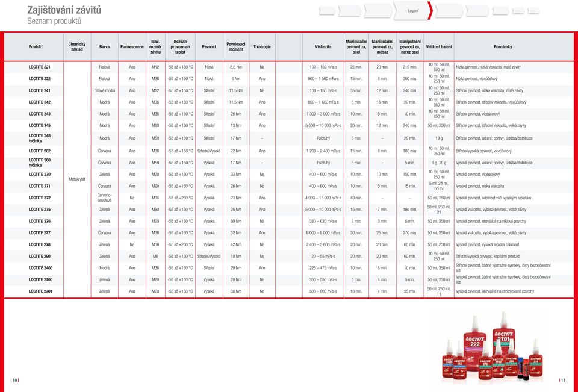Screen dimensions: 578x392
Task: Click the 'Červeno-oranžová' color cell
Action: click(104, 198)
